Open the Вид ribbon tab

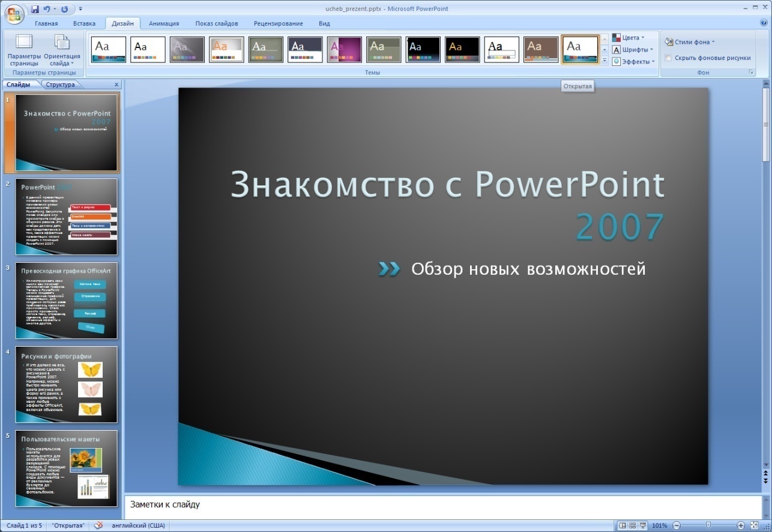324,23
